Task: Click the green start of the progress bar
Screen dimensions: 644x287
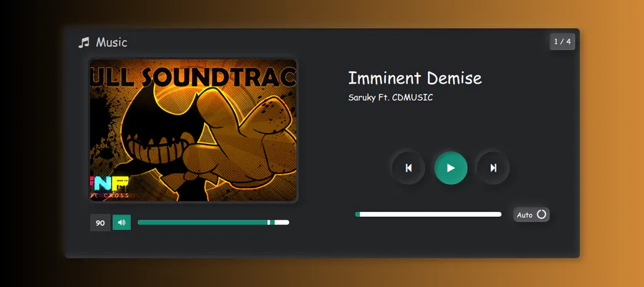Action: pyautogui.click(x=357, y=214)
